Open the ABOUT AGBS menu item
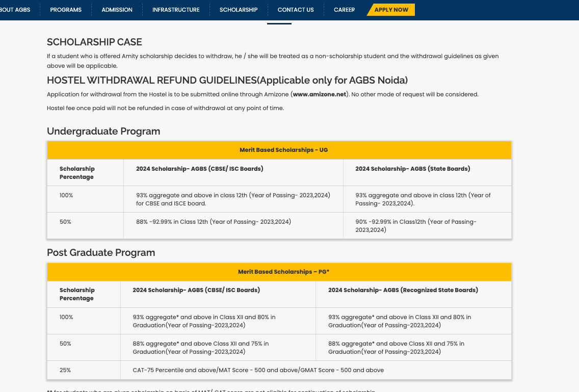The width and height of the screenshot is (579, 392). 15,10
